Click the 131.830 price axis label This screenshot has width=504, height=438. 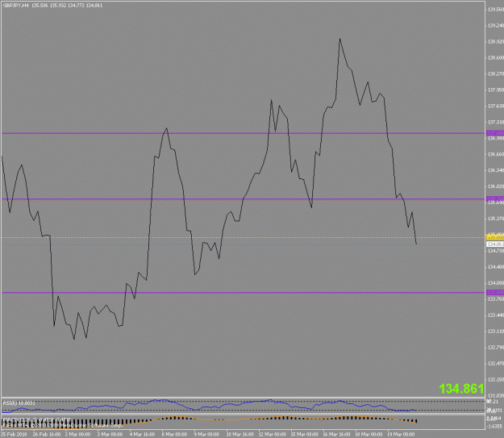click(496, 395)
